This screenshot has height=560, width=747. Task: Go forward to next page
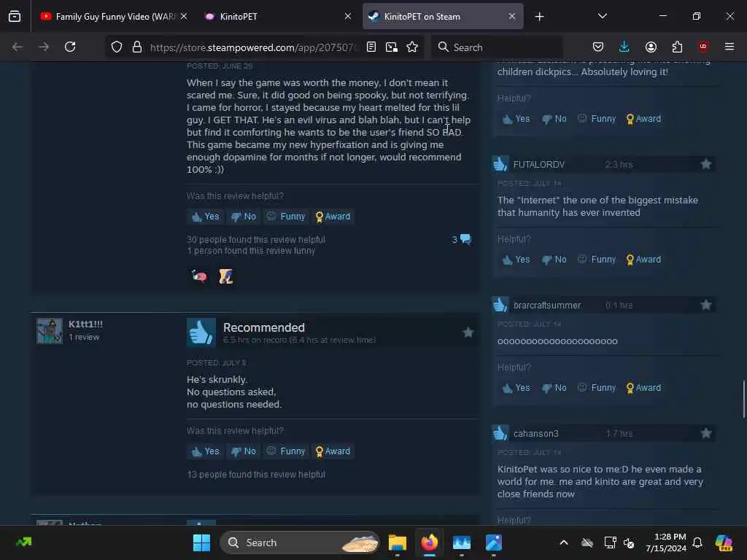[44, 47]
